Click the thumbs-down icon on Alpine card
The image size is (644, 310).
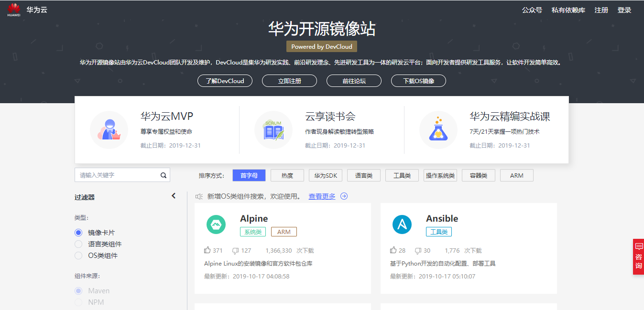coord(235,250)
